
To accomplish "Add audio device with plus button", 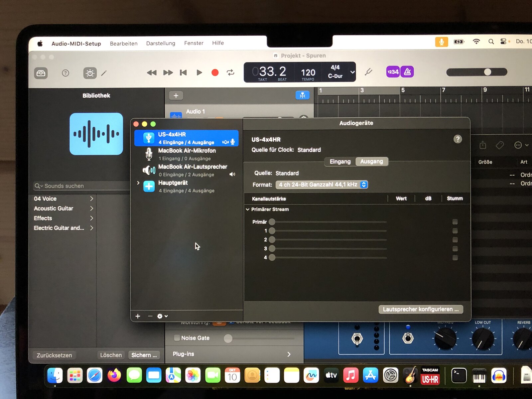I will click(x=138, y=316).
